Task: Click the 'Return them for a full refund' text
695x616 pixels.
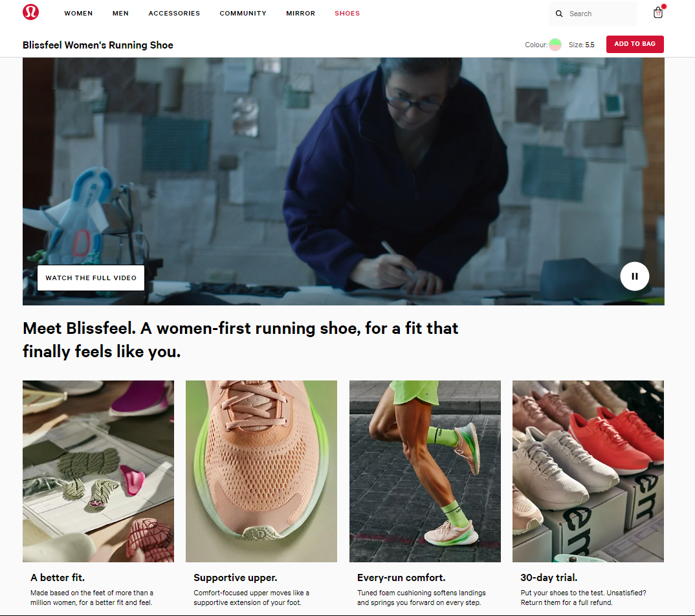Action: click(x=566, y=602)
